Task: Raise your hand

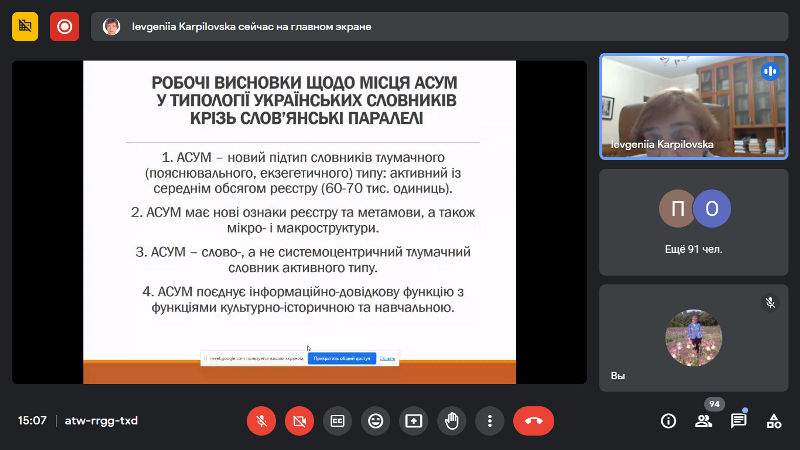Action: [x=451, y=421]
